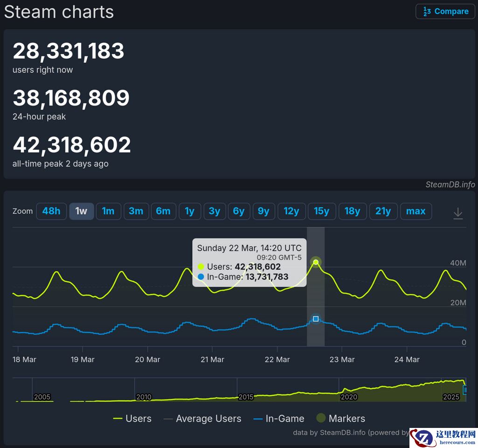Toggle the In-Game legend entry off
The width and height of the screenshot is (478, 448).
click(278, 419)
